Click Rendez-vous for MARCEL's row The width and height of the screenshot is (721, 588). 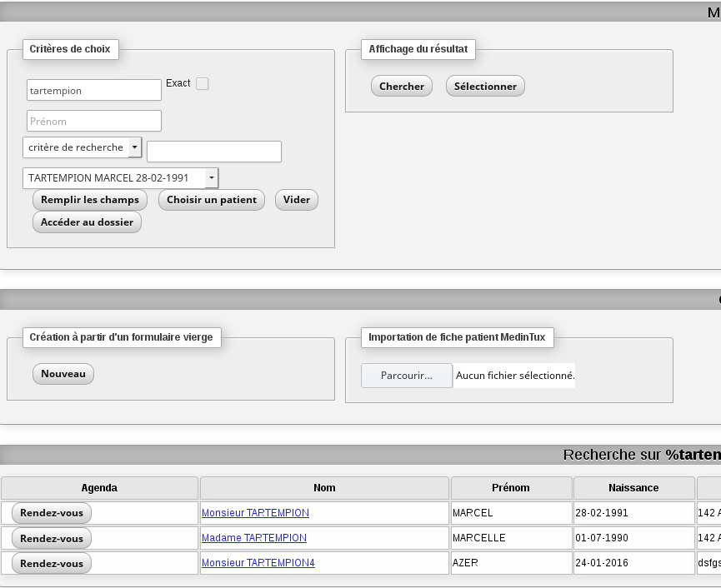52,513
